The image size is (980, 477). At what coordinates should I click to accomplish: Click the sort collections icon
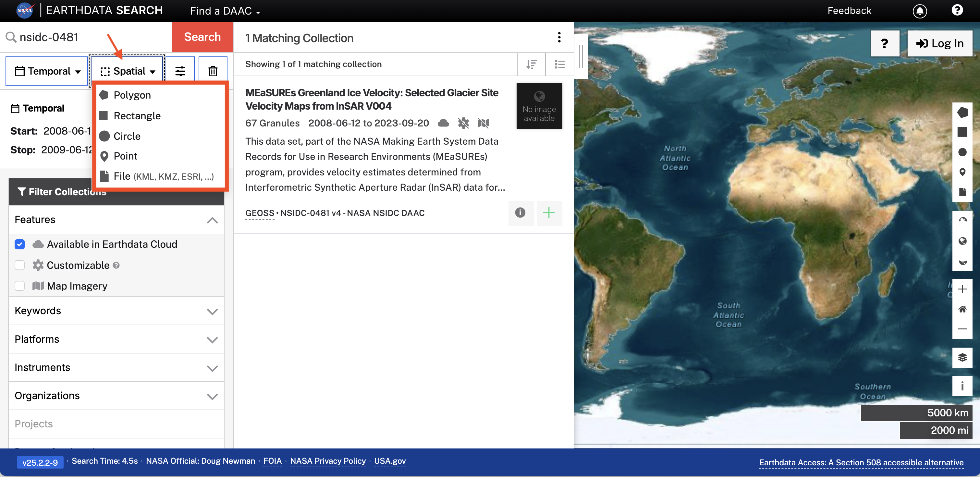coord(531,64)
